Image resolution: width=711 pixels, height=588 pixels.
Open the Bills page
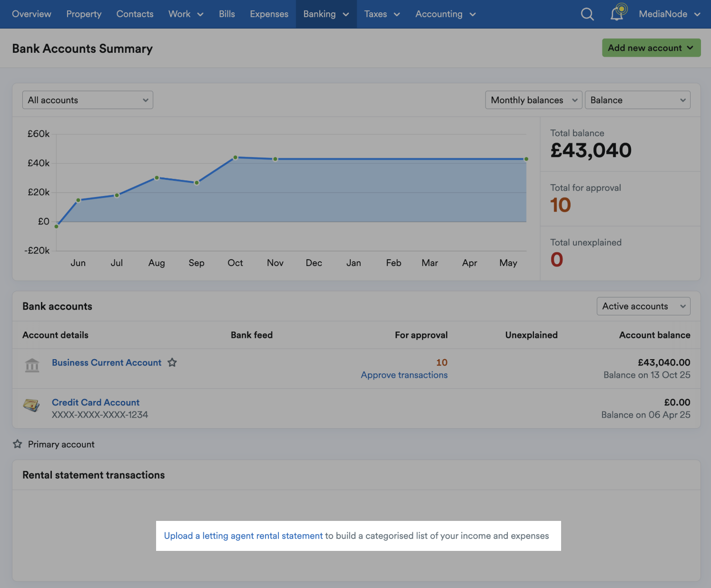tap(227, 14)
